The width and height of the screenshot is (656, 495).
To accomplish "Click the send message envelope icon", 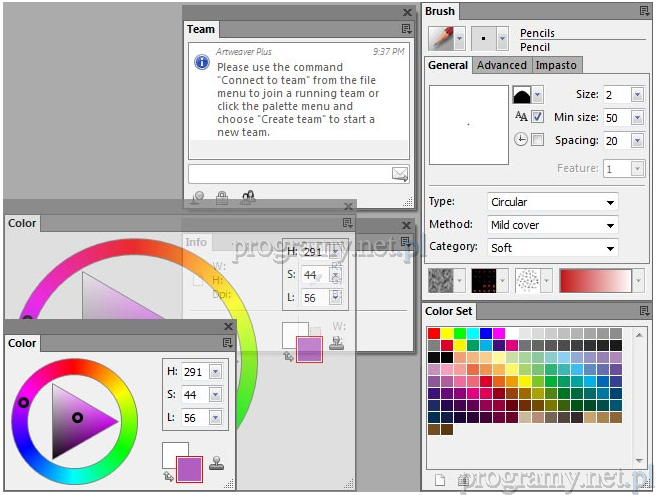I will pyautogui.click(x=400, y=174).
